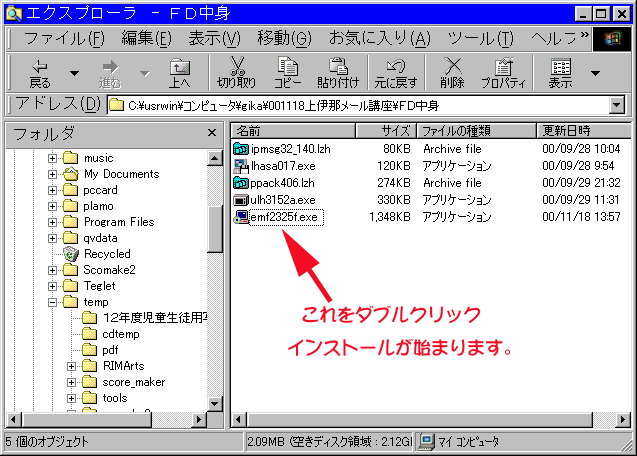Viewport: 637px width, 456px height.
Task: Expand the RIMArts folder node
Action: point(71,367)
